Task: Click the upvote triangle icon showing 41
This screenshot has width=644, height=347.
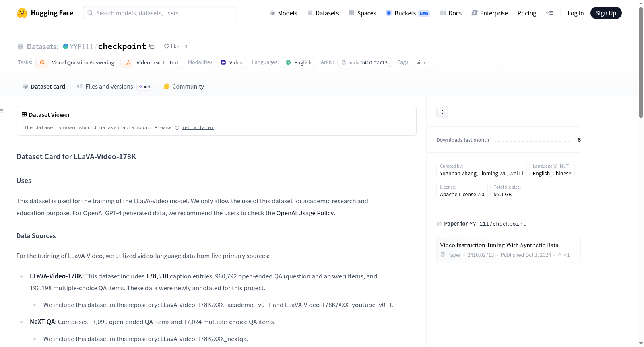Action: (559, 255)
